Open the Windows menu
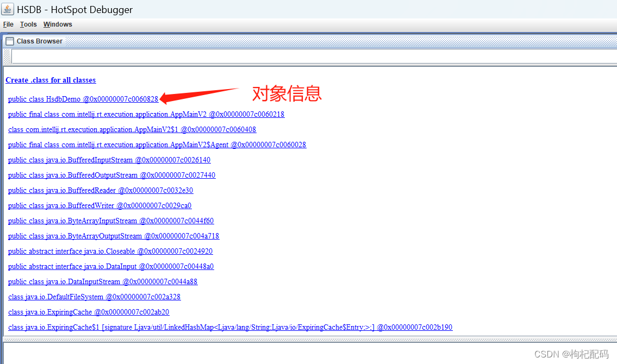Image resolution: width=617 pixels, height=364 pixels. 58,24
